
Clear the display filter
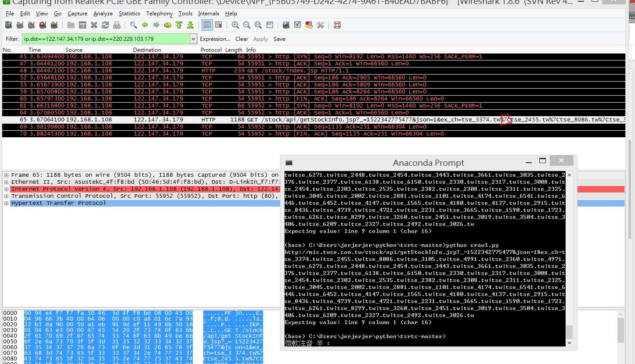(x=242, y=39)
